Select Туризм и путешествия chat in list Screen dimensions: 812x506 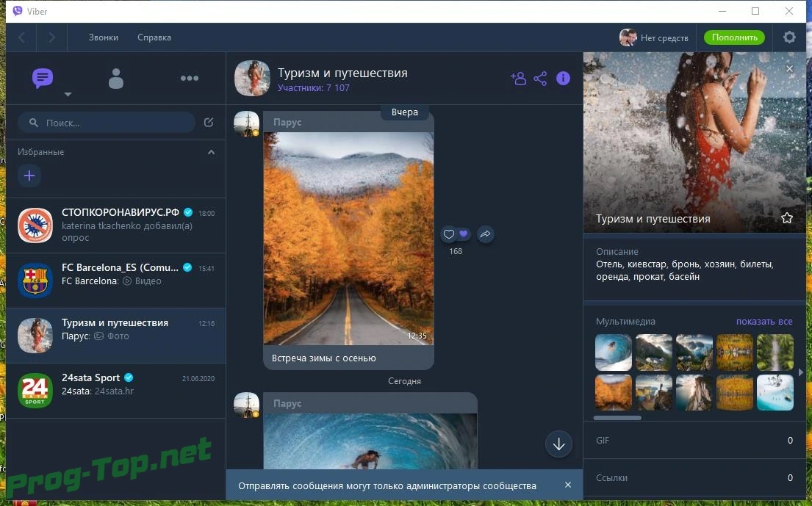pos(116,336)
